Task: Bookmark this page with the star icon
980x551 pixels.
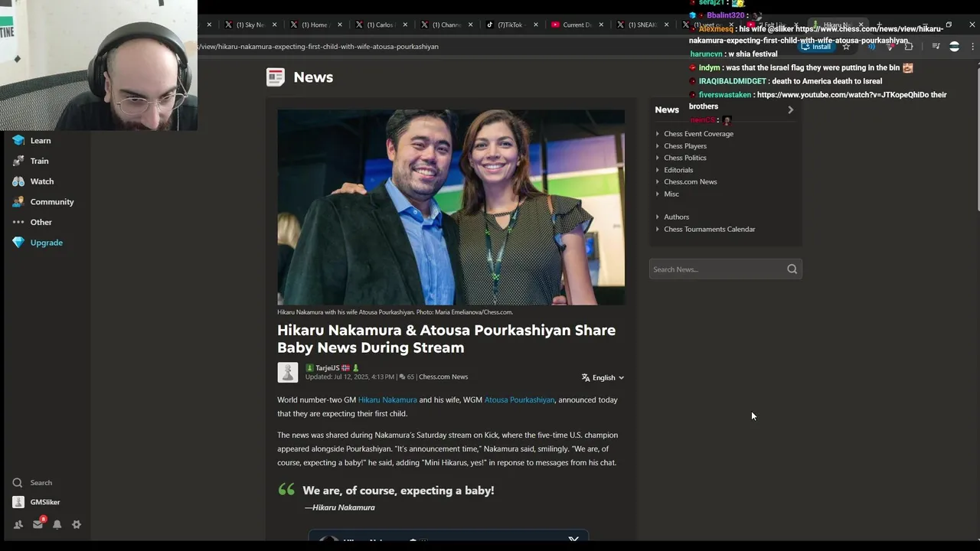Action: (x=846, y=47)
